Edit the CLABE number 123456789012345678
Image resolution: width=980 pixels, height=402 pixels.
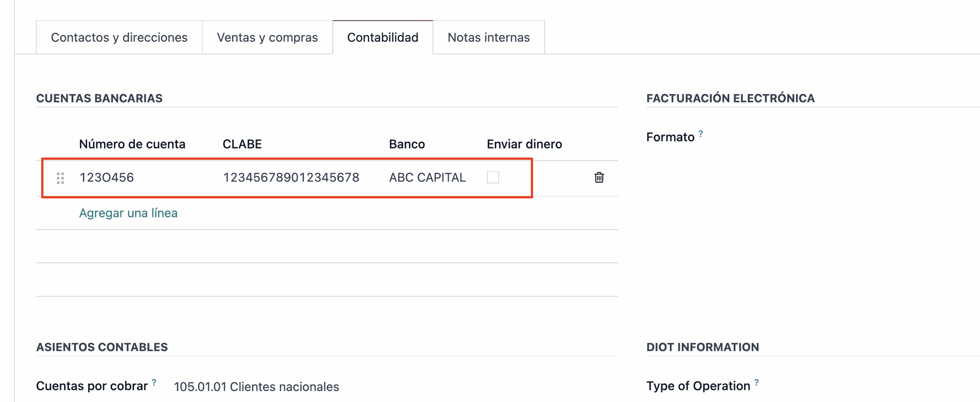[x=291, y=178]
